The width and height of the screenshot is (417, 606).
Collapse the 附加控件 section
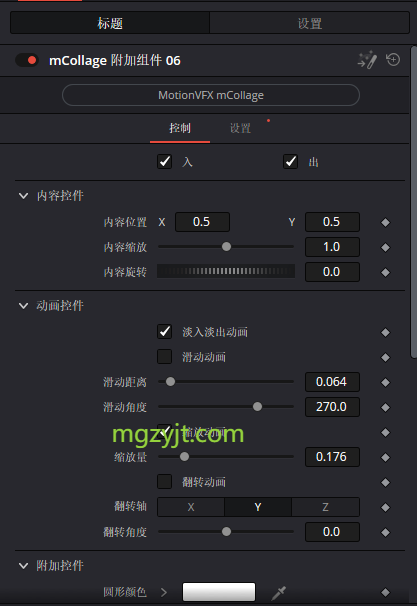[24, 566]
